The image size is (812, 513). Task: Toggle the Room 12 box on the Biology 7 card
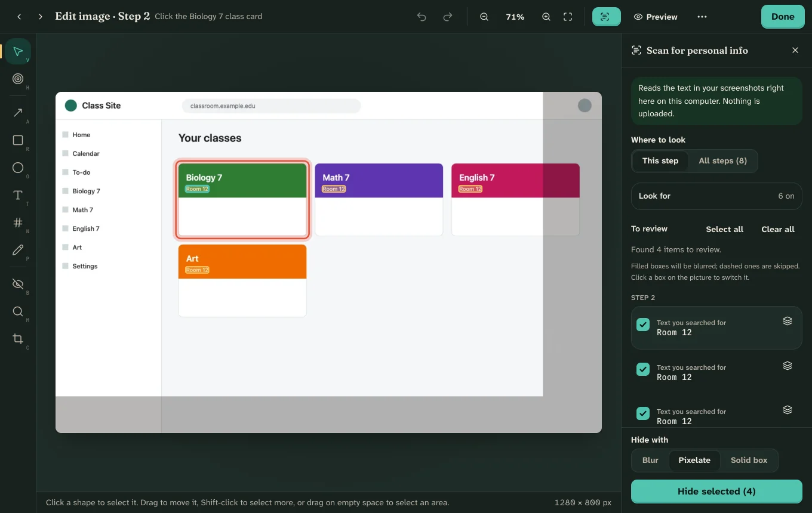(197, 189)
